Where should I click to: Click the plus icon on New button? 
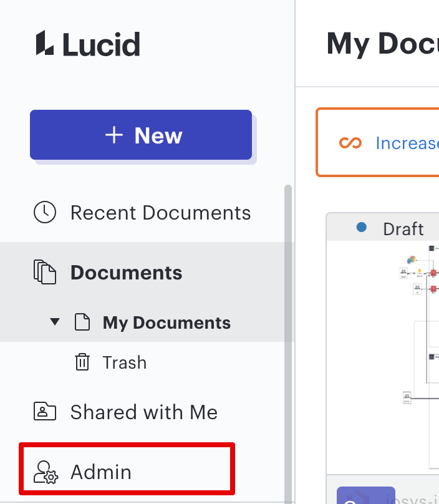(x=114, y=135)
